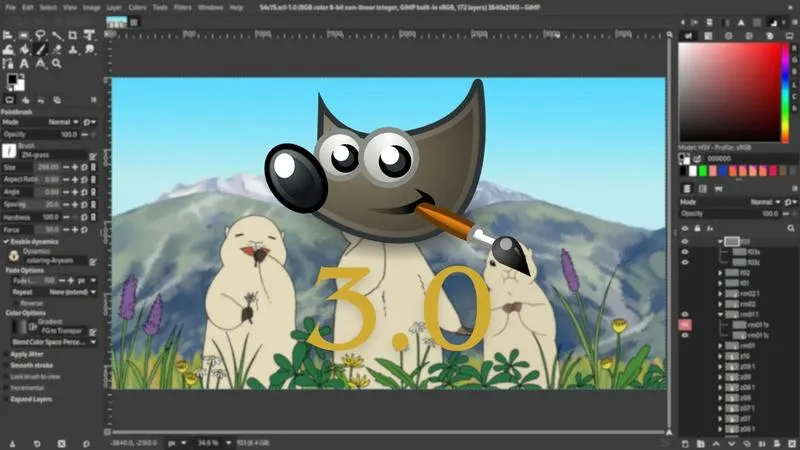This screenshot has width=800, height=450.
Task: Hide the f03 layer group
Action: point(685,241)
